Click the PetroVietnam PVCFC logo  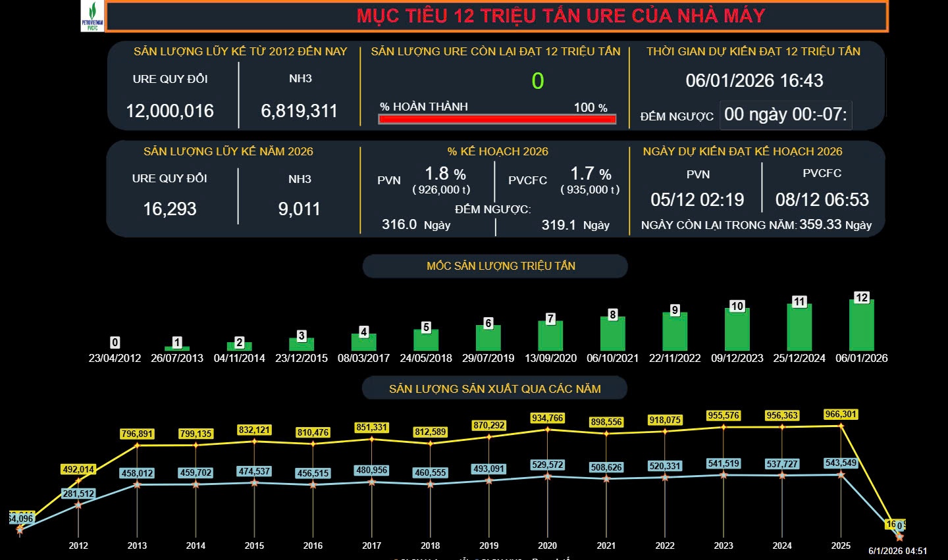coord(92,17)
